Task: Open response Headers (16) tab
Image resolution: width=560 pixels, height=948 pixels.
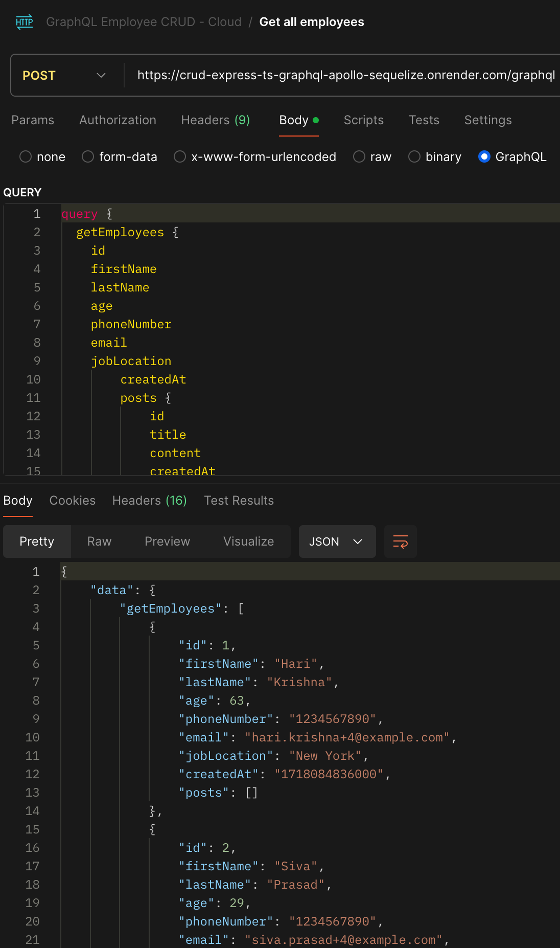Action: 150,501
